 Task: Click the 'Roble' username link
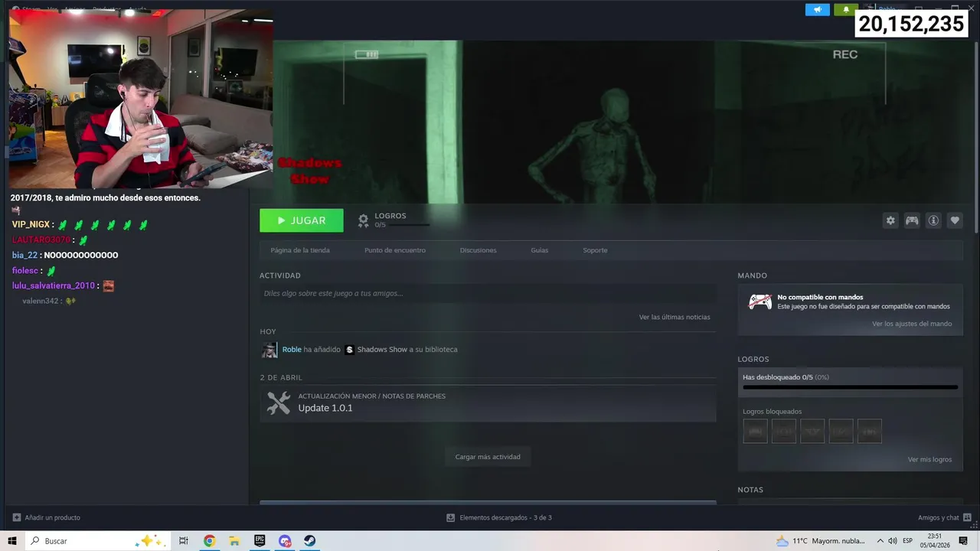click(x=292, y=350)
